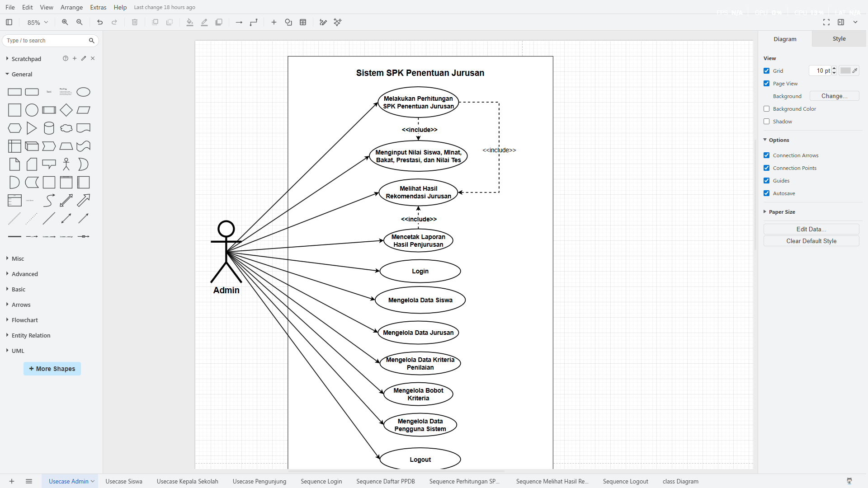Click the Scratchpad edit pencil icon
This screenshot has height=488, width=868.
point(84,58)
